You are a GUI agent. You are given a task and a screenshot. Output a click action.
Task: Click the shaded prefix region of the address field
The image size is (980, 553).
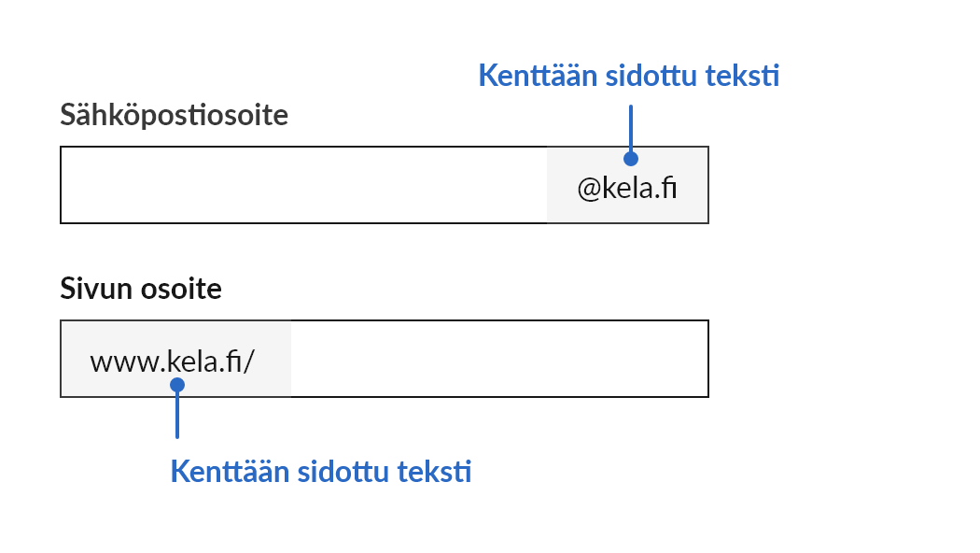175,358
